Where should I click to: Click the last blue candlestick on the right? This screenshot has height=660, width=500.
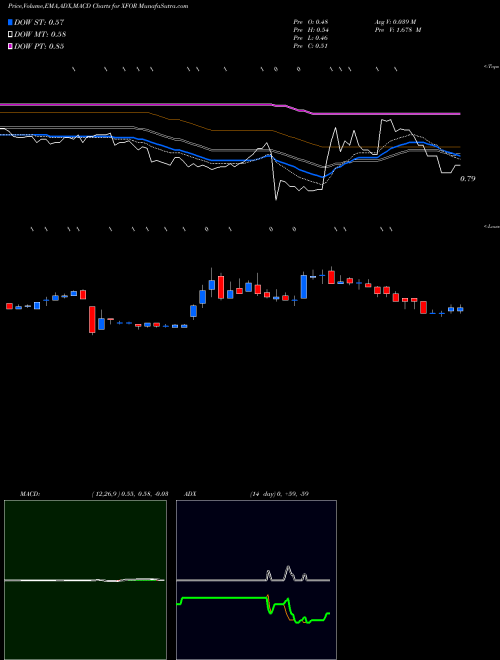(x=460, y=309)
